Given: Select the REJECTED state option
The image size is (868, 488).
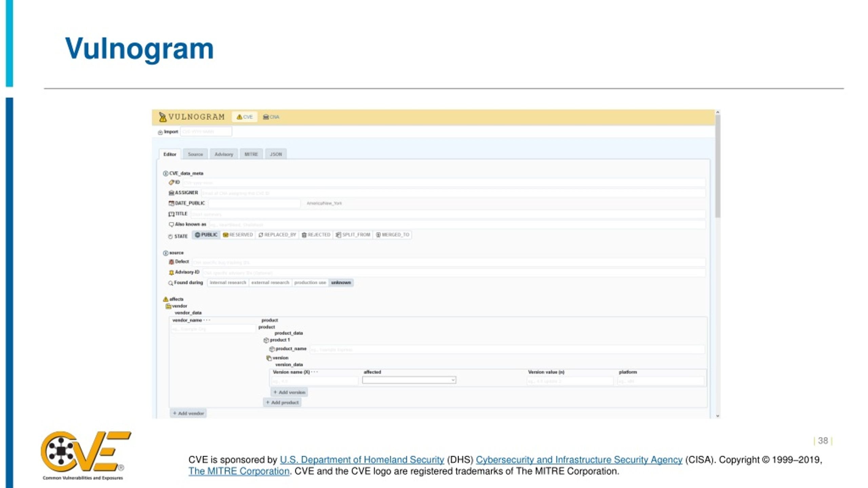Looking at the screenshot, I should tap(316, 235).
